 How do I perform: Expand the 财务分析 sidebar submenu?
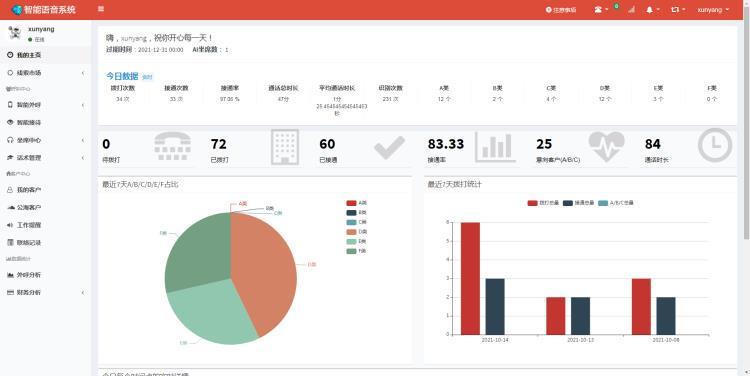tap(45, 292)
